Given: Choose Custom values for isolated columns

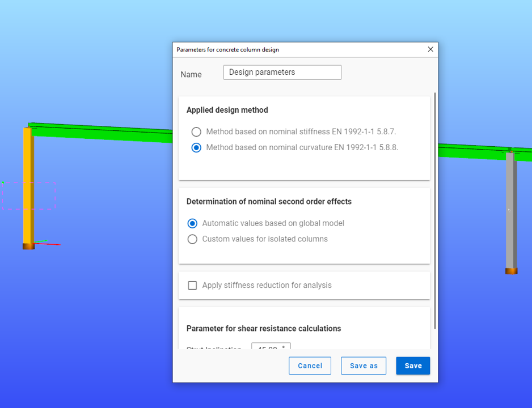Looking at the screenshot, I should [192, 239].
